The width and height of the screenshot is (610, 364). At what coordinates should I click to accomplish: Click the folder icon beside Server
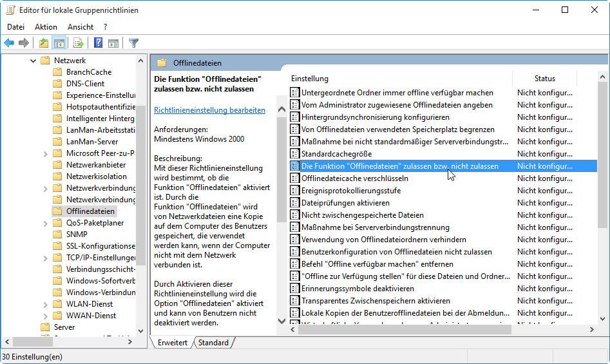pos(45,327)
